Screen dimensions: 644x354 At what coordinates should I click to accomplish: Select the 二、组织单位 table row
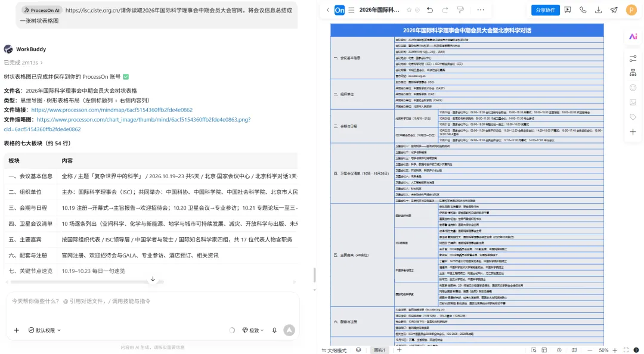point(151,192)
